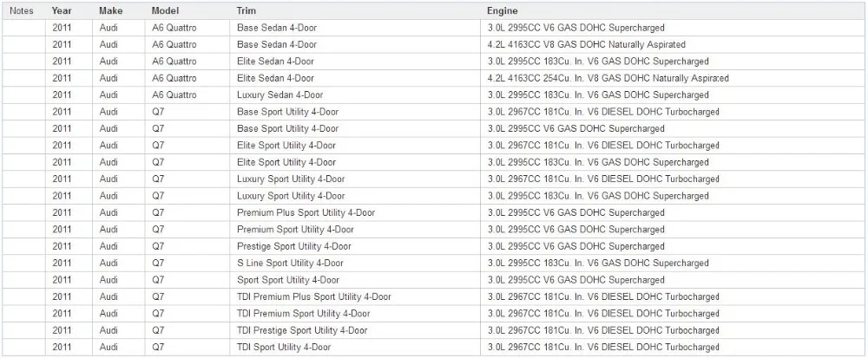Select the TDI Prestige Sport Utility 4-Door row
Viewport: 868px width, 358px height.
pos(433,330)
